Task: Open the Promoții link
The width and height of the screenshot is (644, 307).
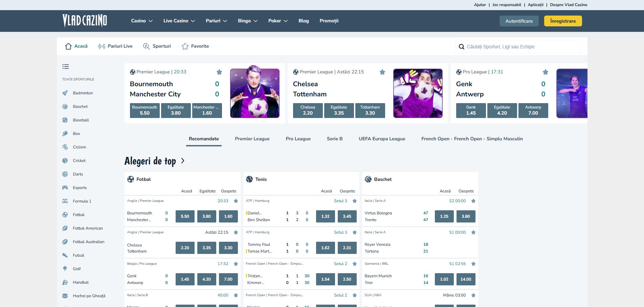Action: 329,21
